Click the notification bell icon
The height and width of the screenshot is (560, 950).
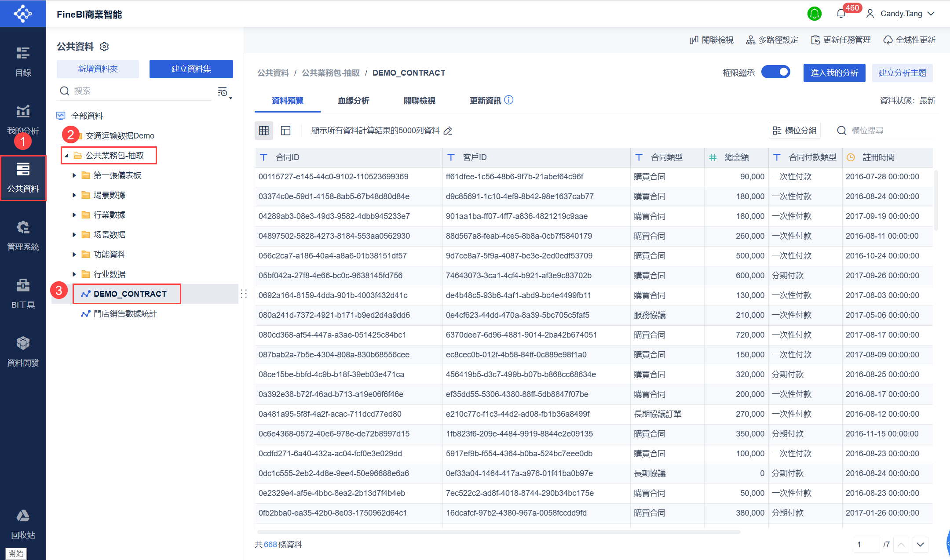(841, 14)
